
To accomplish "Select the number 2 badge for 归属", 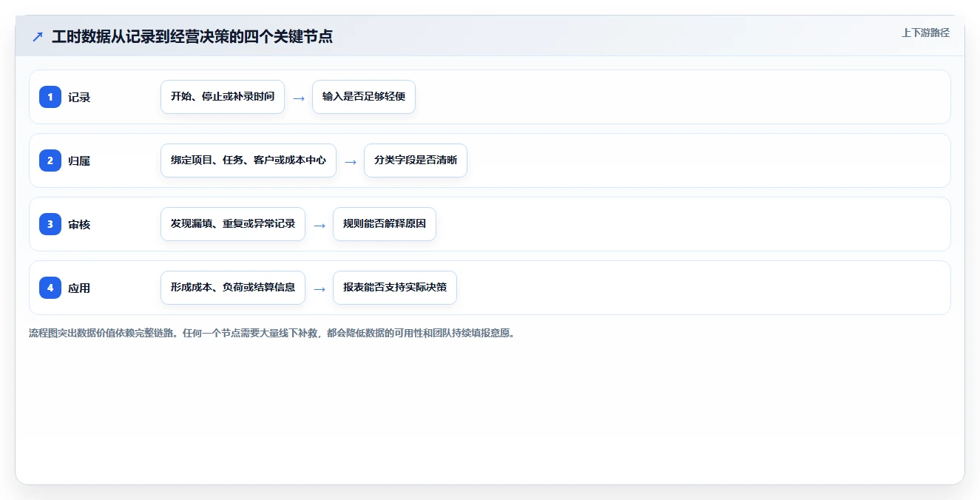I will (x=50, y=161).
